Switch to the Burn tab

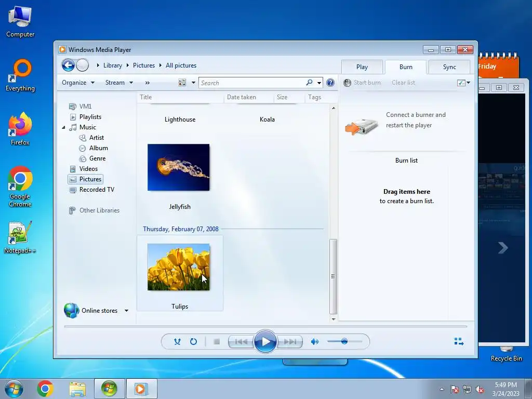[x=406, y=67]
